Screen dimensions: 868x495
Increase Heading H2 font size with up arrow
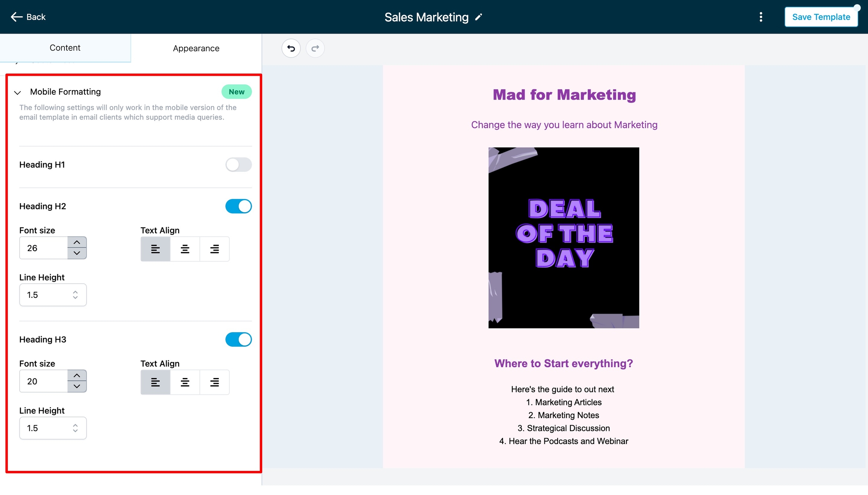coord(77,242)
